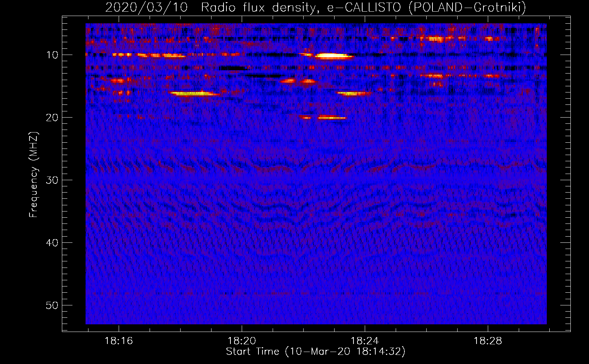Click the 'Start Time (10-Mar-20 18:14:32)' label
589x364 pixels.
(316, 352)
